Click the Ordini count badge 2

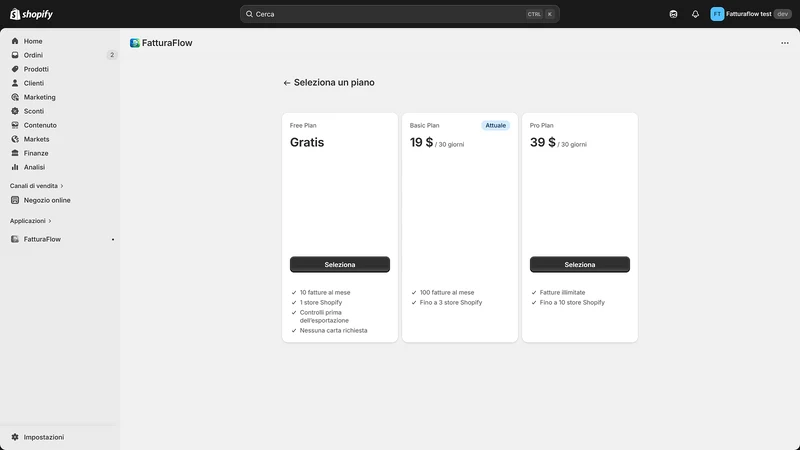click(x=112, y=55)
